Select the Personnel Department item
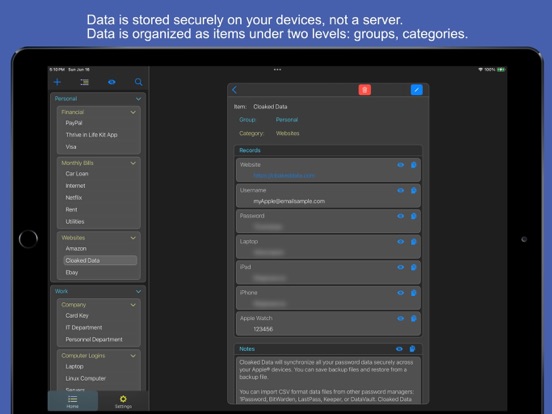 coord(94,339)
